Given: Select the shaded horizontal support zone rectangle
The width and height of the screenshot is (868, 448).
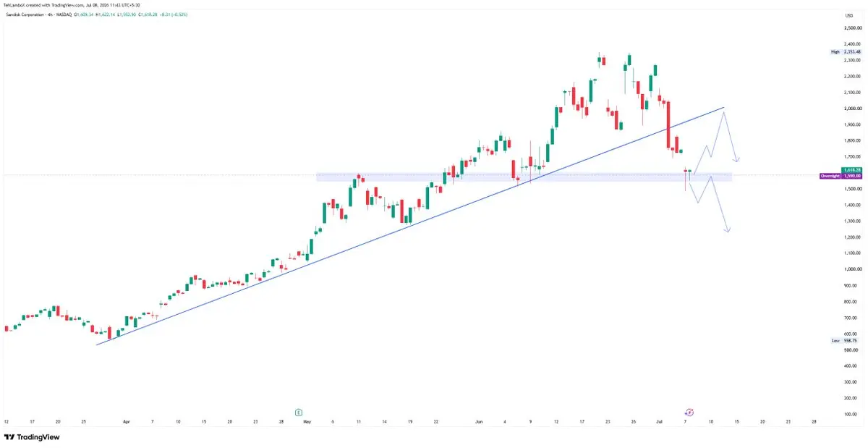Looking at the screenshot, I should point(524,177).
